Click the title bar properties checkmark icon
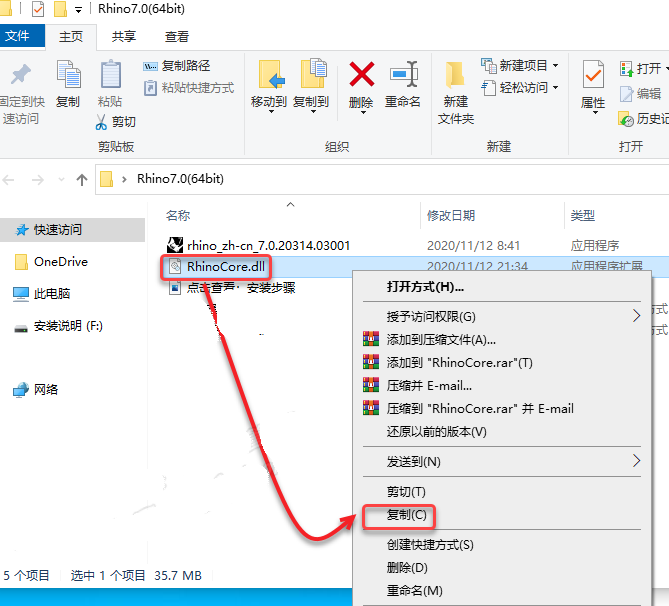Image resolution: width=669 pixels, height=606 pixels. point(38,9)
